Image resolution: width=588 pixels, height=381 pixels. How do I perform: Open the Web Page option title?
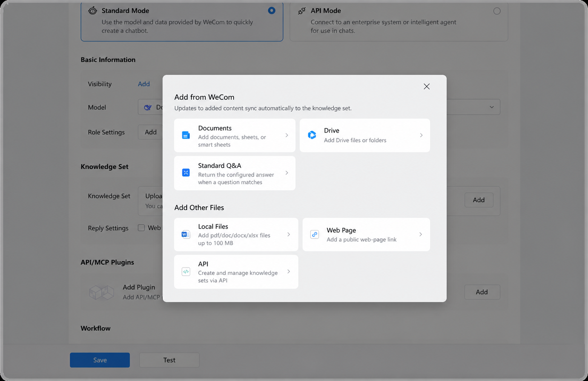341,230
